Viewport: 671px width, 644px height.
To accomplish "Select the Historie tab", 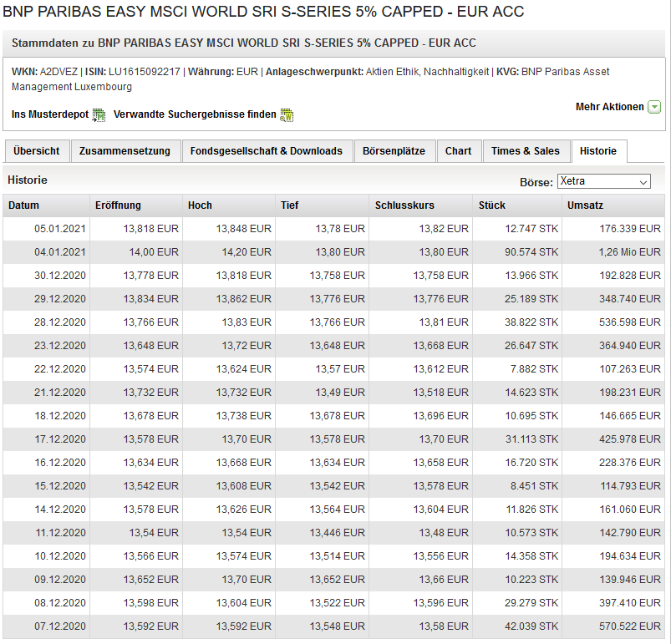I will click(598, 151).
